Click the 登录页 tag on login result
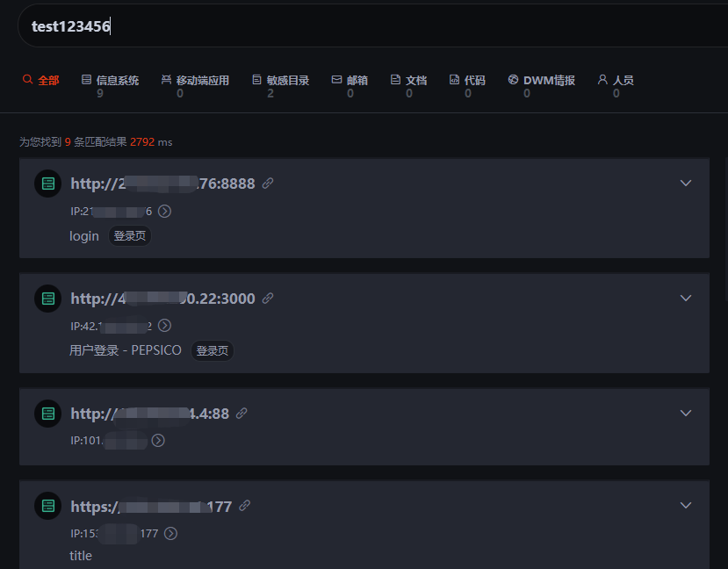This screenshot has height=569, width=728. tap(130, 236)
